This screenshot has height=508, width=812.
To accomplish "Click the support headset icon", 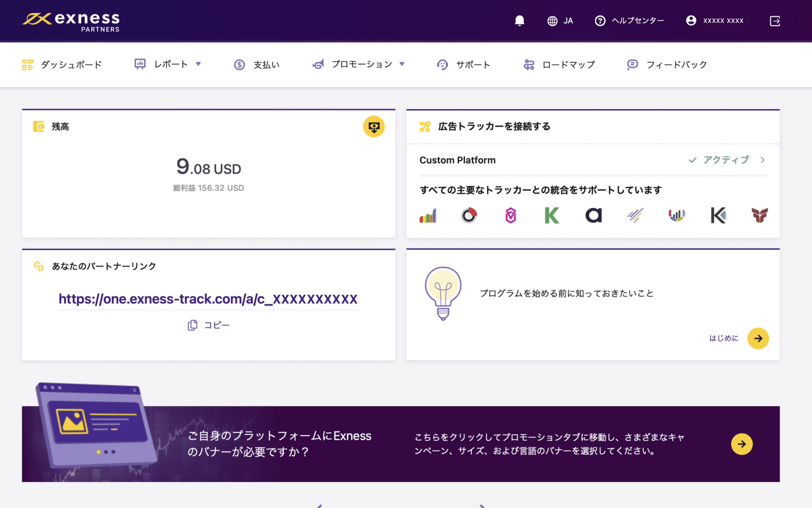I will (x=443, y=65).
